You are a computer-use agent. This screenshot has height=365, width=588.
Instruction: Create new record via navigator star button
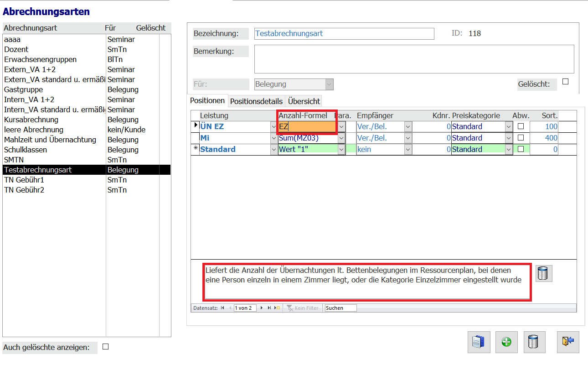277,308
